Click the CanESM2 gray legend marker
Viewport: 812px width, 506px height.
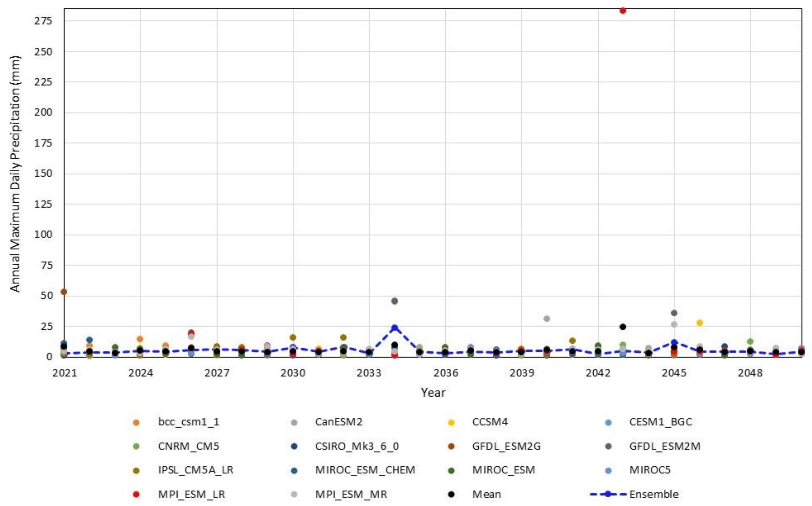click(x=294, y=422)
